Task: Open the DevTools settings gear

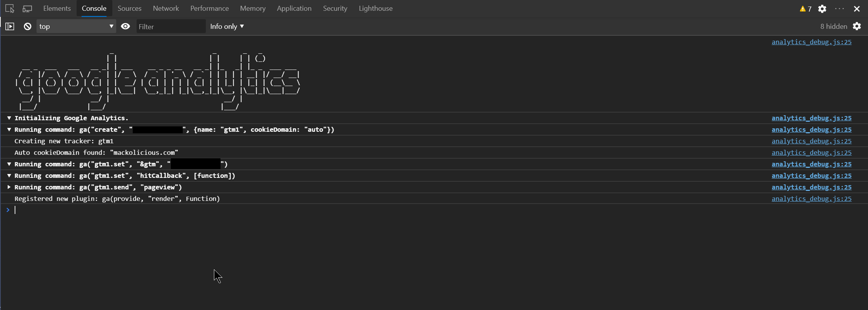Action: coord(822,9)
